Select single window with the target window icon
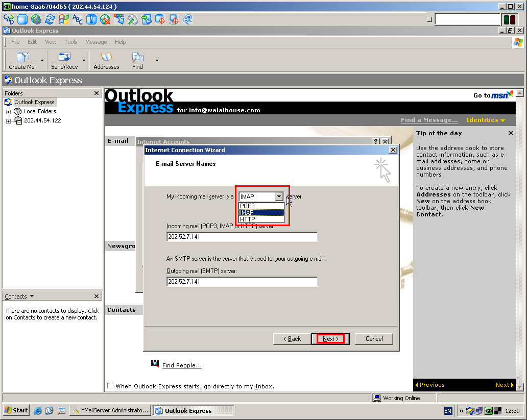Viewport: 527px width, 420px height. 160,19
